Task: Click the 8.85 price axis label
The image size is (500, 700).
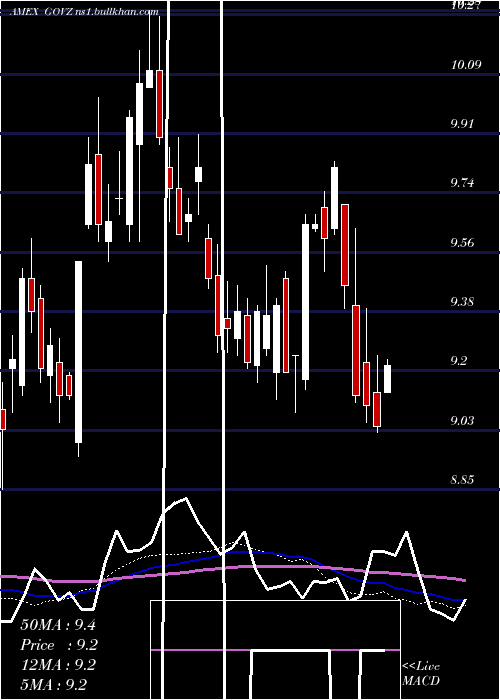Action: (x=462, y=479)
